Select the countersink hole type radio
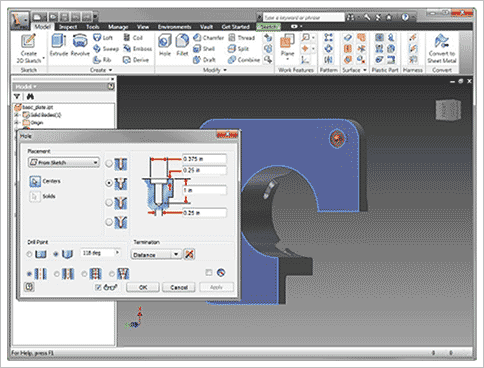 click(x=109, y=222)
